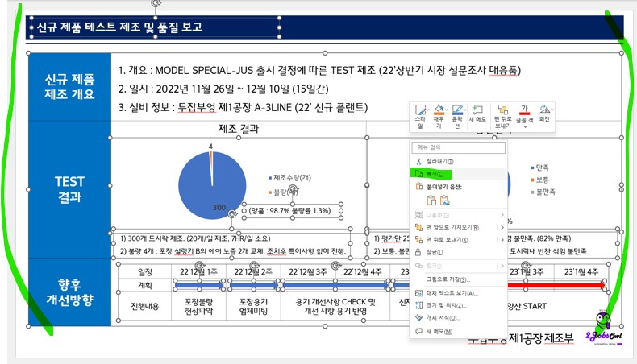This screenshot has height=364, width=637.
Task: Click the 제조 결과 heading
Action: click(x=239, y=129)
